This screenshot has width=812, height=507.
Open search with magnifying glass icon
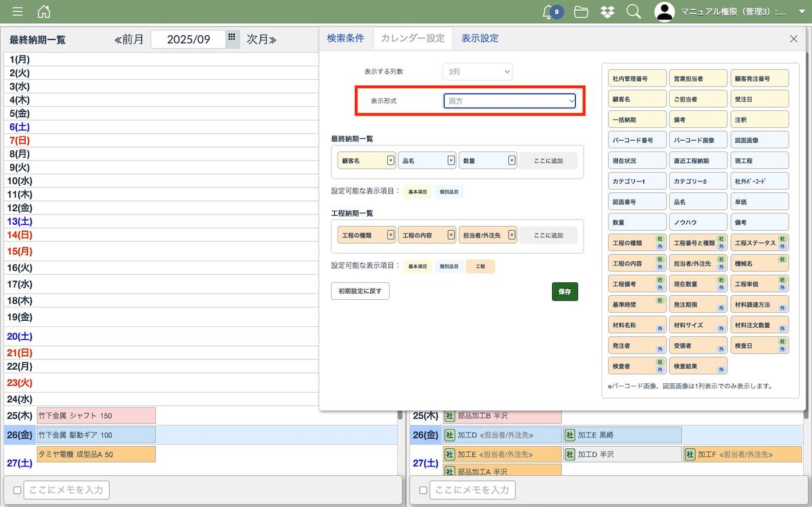[633, 12]
